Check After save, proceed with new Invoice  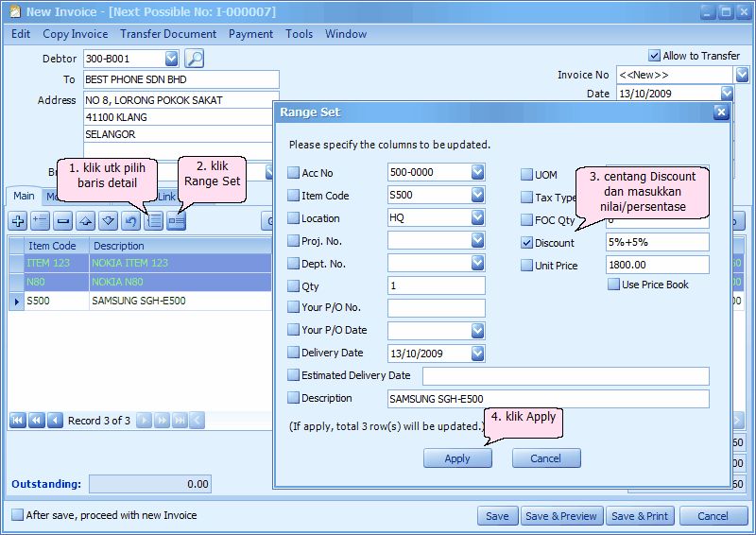18,515
